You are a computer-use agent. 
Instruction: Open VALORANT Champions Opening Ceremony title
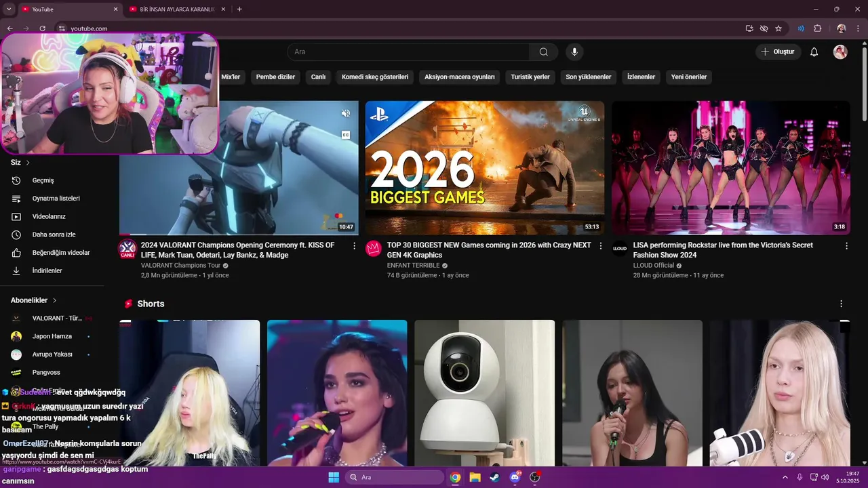tap(237, 250)
